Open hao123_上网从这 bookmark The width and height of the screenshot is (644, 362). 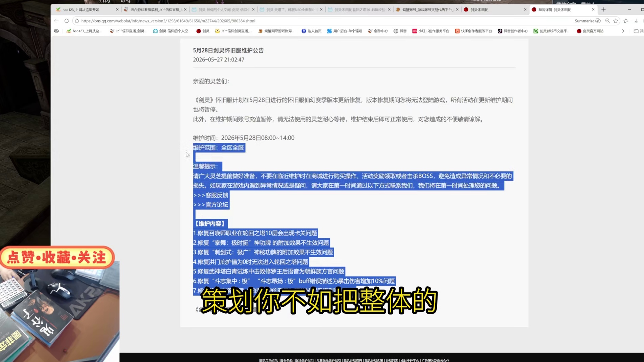click(x=84, y=31)
